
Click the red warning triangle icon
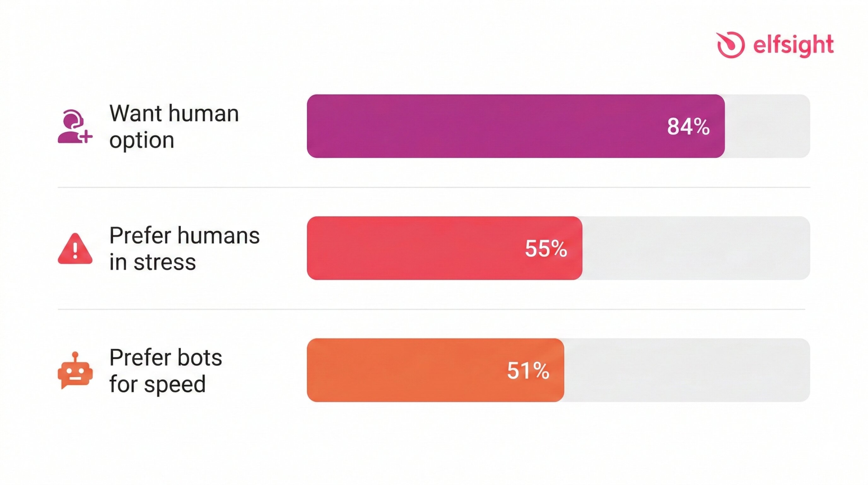[x=75, y=249]
